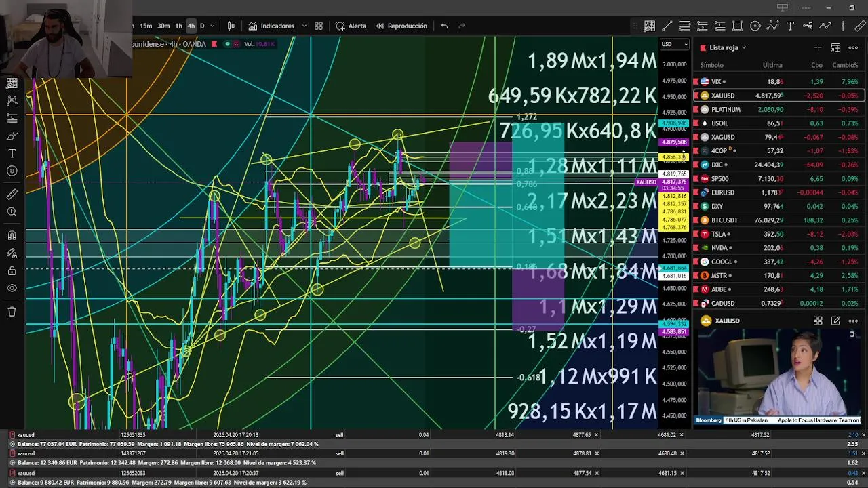Open the Indicadores panel
The image size is (868, 488).
[271, 26]
